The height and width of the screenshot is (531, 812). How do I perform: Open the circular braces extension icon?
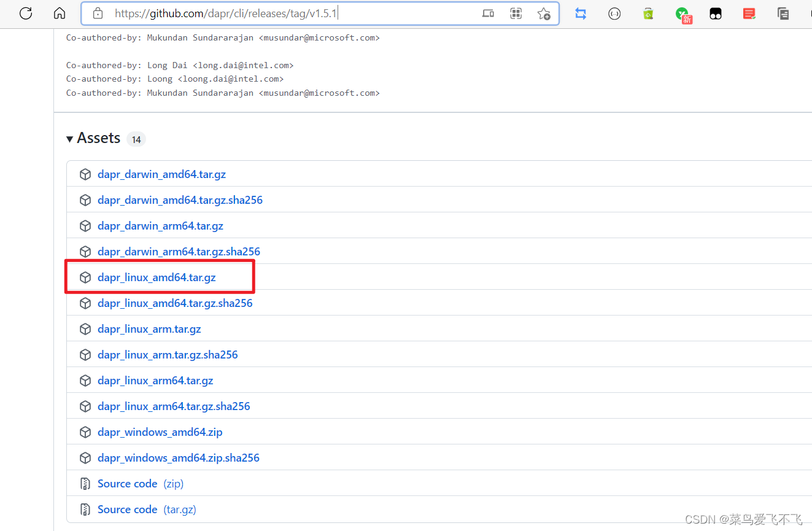click(614, 14)
